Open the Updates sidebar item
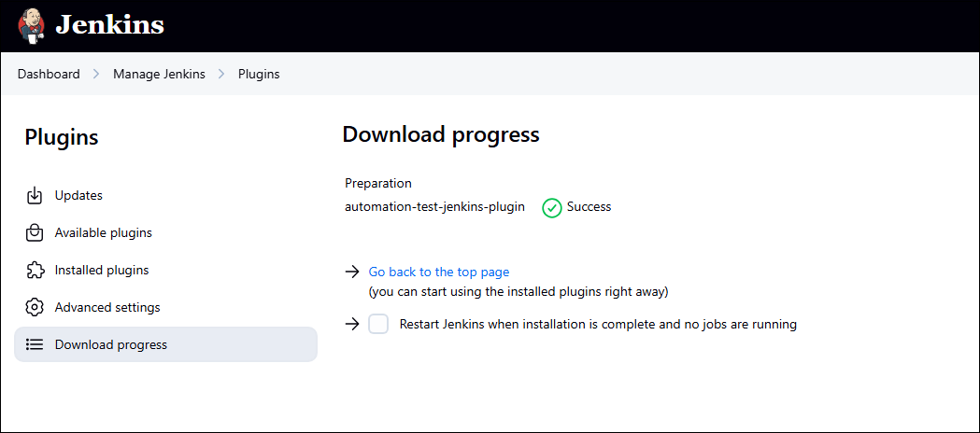 point(78,196)
